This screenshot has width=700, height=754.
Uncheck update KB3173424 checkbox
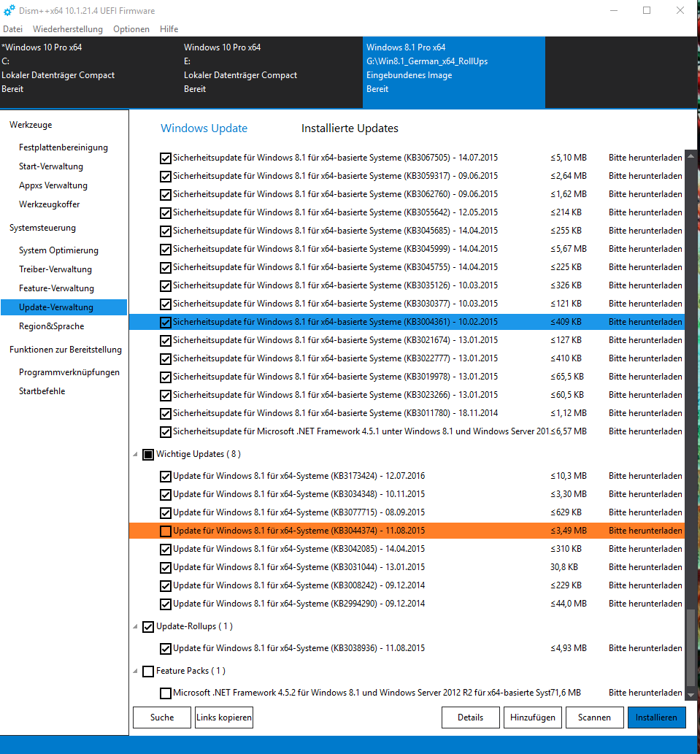click(x=166, y=476)
